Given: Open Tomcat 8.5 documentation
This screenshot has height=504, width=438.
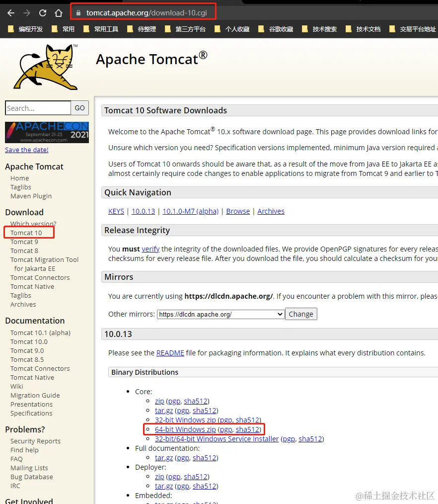Looking at the screenshot, I should click(27, 360).
